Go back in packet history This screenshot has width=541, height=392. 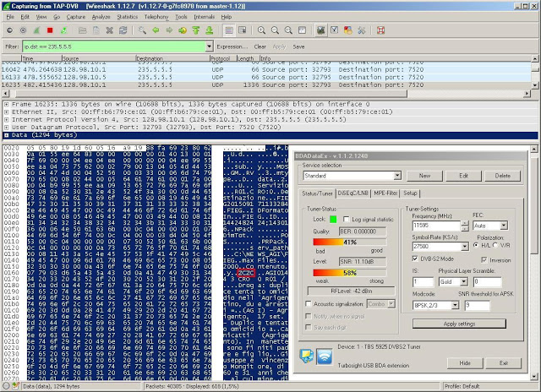(156, 30)
